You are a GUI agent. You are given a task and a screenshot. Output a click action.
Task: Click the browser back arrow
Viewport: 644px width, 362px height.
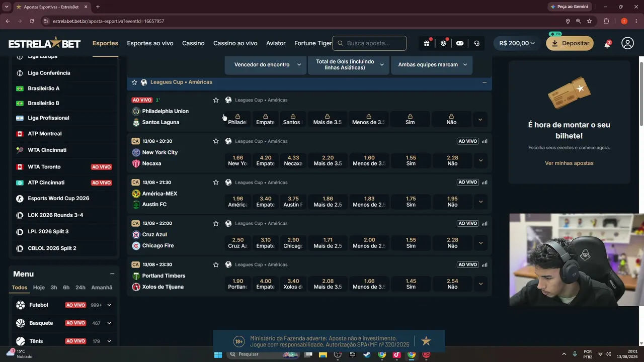[8, 21]
